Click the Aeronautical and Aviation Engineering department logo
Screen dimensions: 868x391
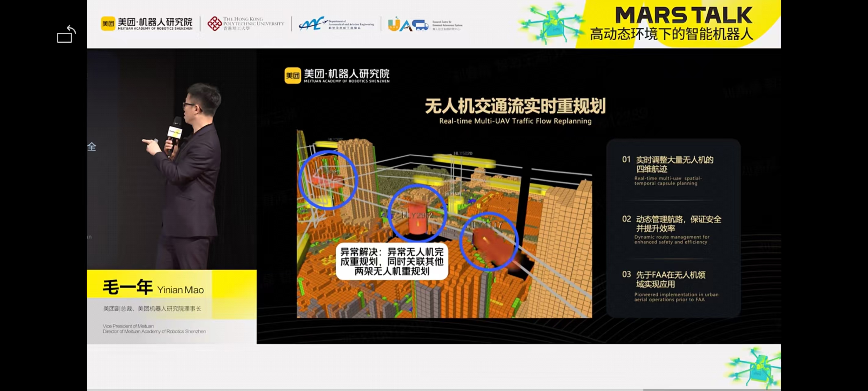tap(336, 24)
